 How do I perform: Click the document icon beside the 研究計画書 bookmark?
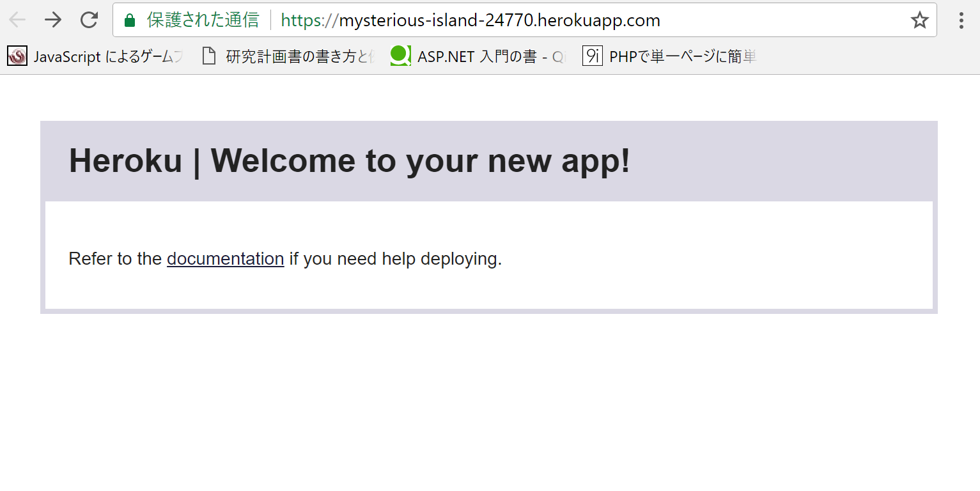point(208,56)
